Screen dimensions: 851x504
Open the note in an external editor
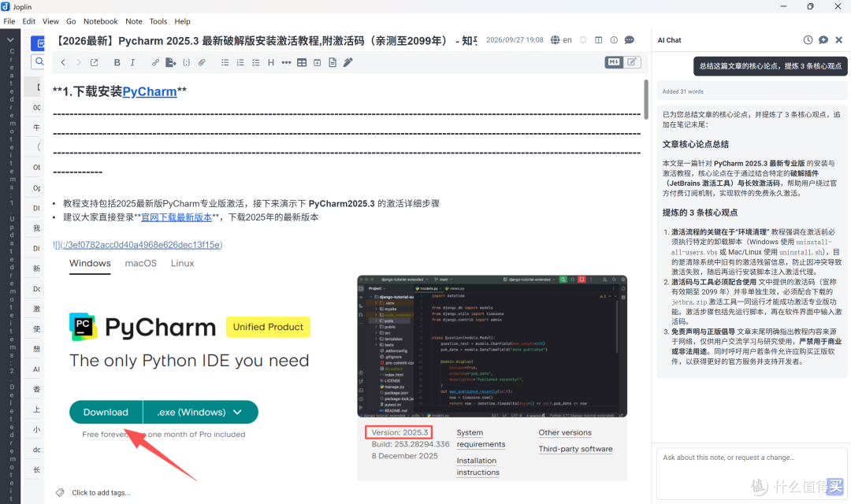click(94, 62)
